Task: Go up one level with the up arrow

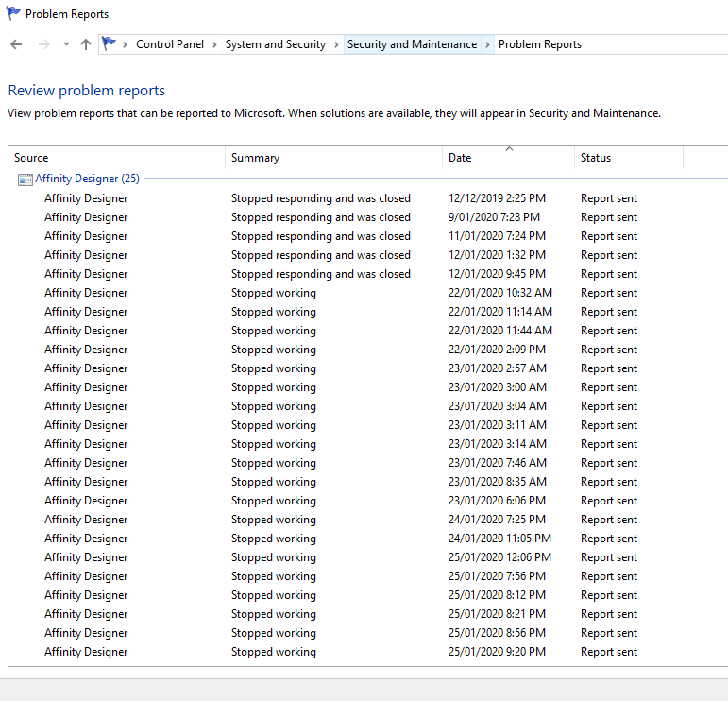Action: click(x=85, y=44)
